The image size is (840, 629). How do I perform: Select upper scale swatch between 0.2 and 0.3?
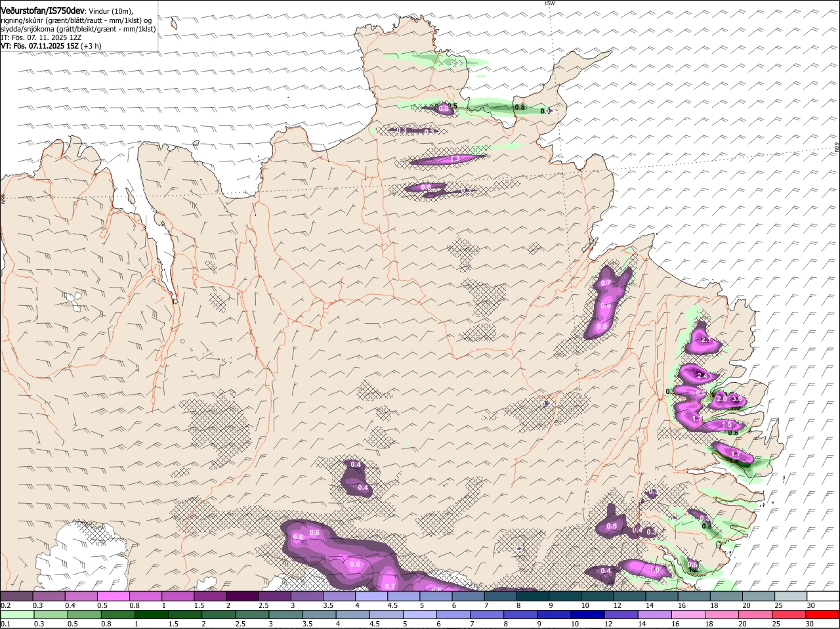[16, 596]
